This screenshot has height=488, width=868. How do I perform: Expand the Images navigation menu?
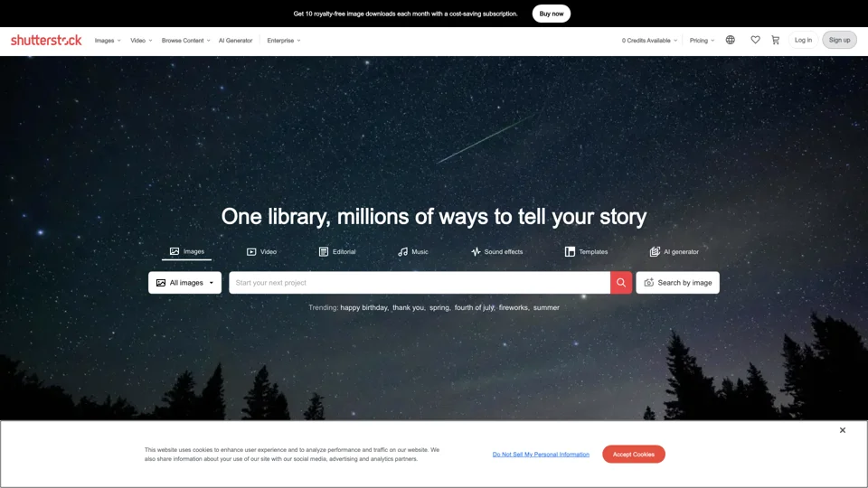[108, 41]
